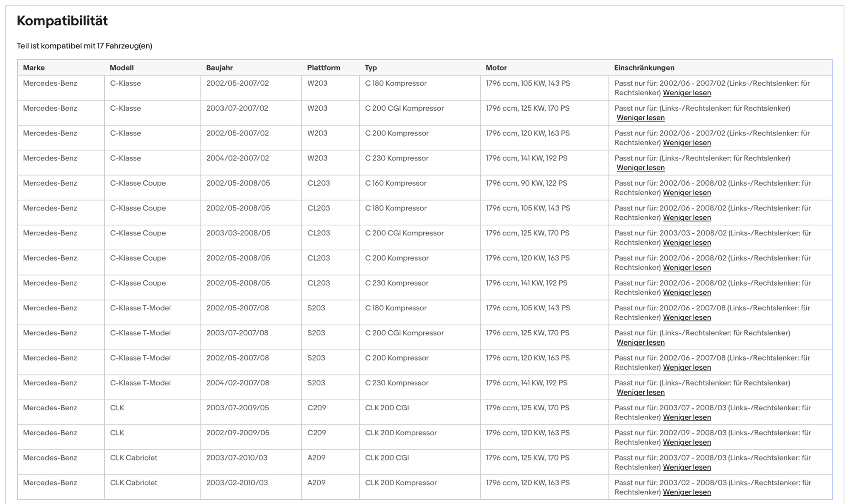
Task: Click 'Weniger lesen' in C 200 CGI Kompressor W203 row
Action: pyautogui.click(x=640, y=118)
